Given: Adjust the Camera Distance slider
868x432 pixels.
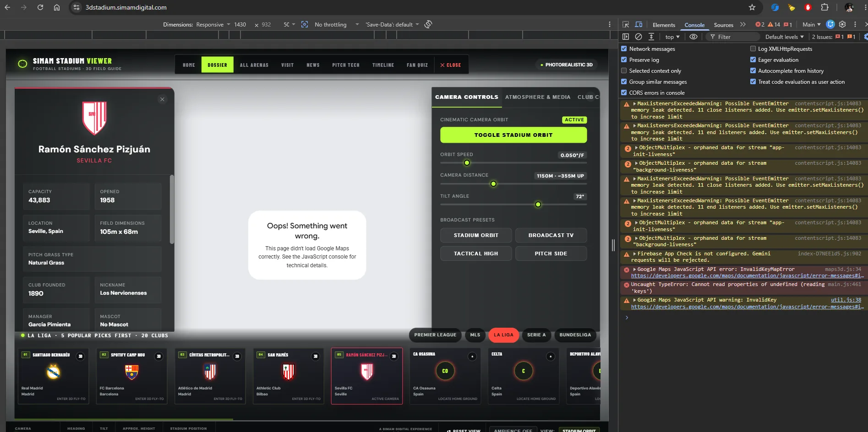Looking at the screenshot, I should [x=513, y=184].
